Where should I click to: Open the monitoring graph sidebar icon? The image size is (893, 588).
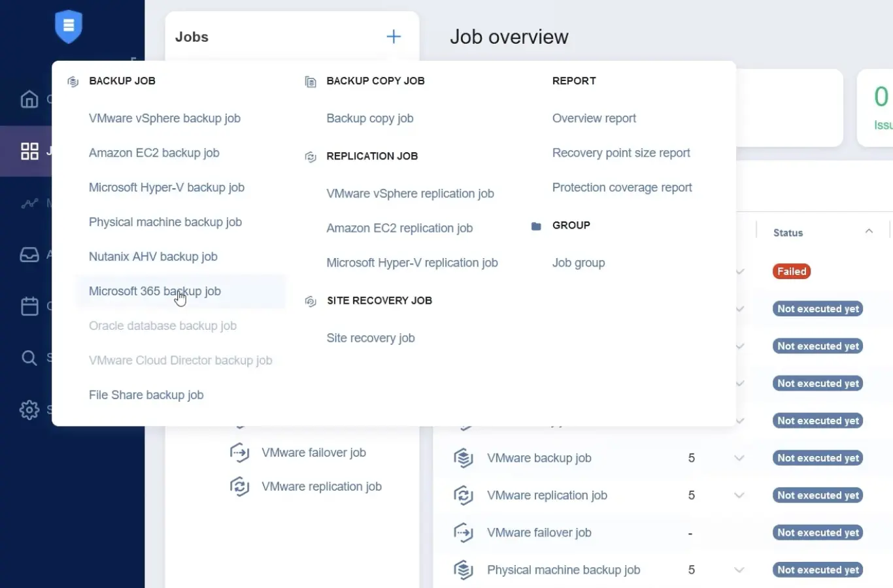click(x=29, y=203)
